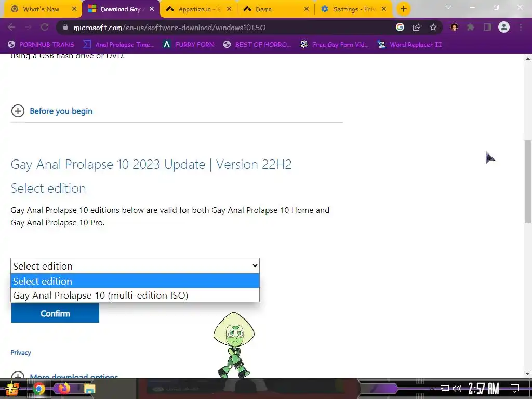Viewport: 532px width, 399px height.
Task: Click the 2:57 AM taskbar clock
Action: (484, 389)
